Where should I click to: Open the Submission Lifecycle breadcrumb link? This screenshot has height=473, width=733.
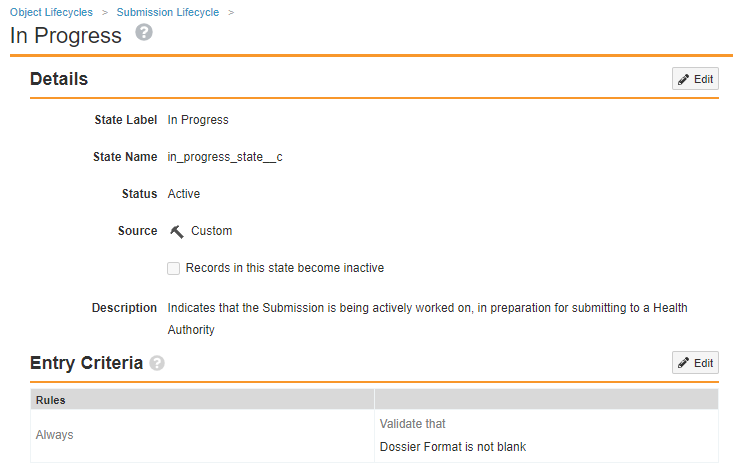click(x=167, y=12)
